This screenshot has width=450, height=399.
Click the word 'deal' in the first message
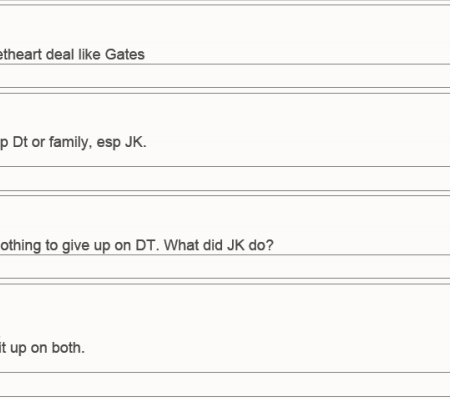60,54
